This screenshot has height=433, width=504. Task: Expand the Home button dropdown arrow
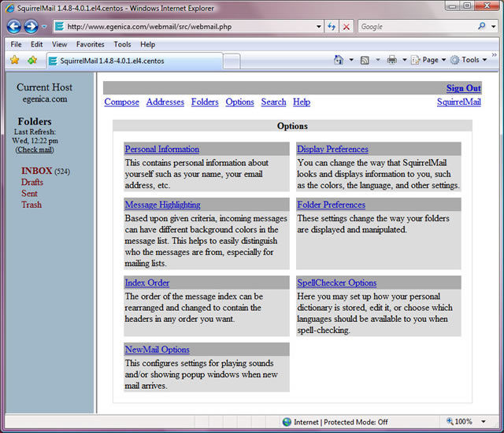351,60
